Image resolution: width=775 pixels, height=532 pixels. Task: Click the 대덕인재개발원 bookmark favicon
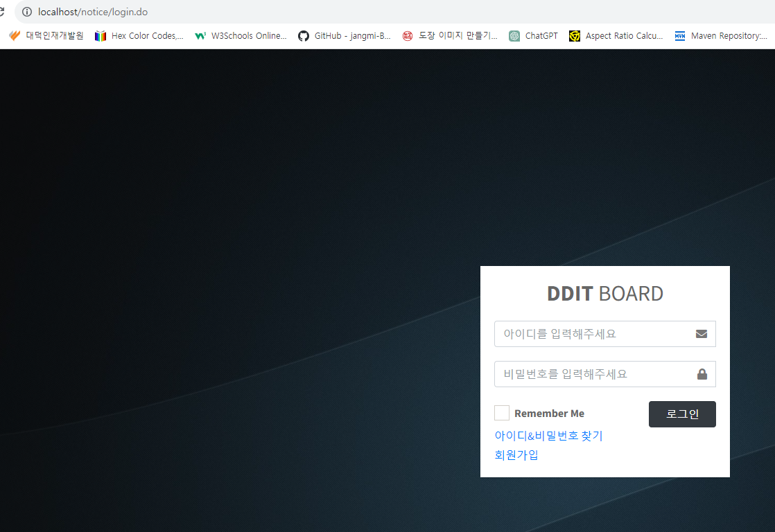pyautogui.click(x=15, y=35)
